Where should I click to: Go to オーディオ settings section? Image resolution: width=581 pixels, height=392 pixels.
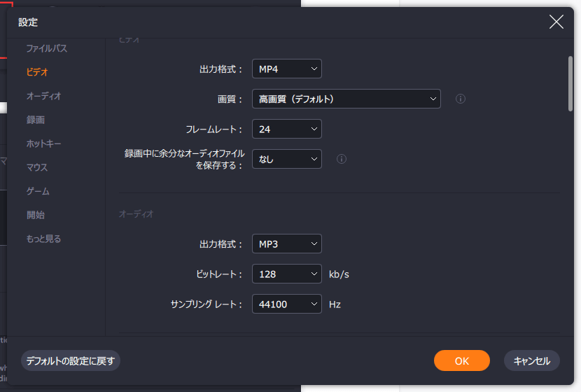tap(43, 96)
